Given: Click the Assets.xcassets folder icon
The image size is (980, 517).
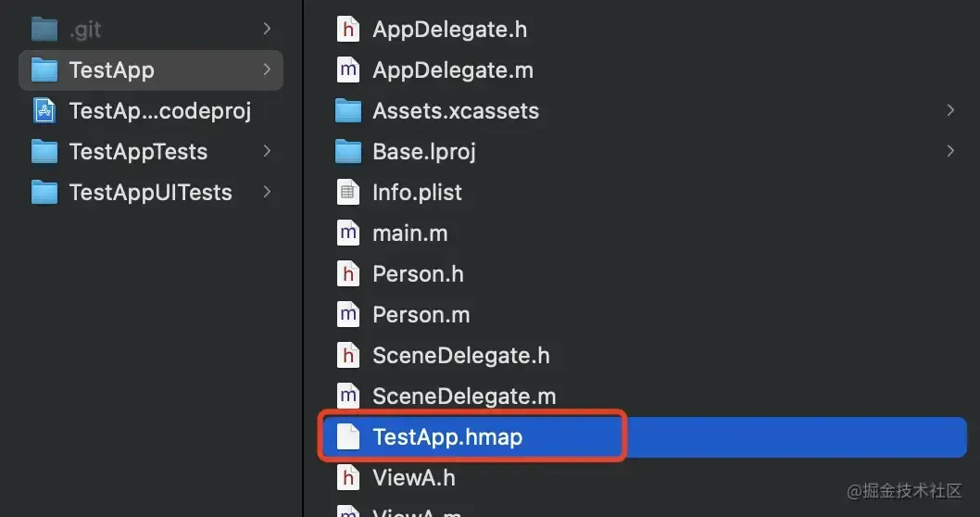Looking at the screenshot, I should (x=348, y=111).
